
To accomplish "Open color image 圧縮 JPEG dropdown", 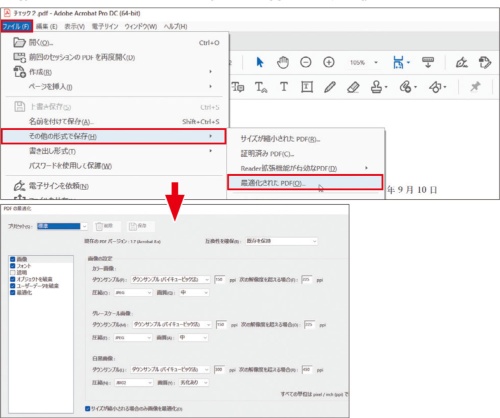I will click(x=133, y=293).
